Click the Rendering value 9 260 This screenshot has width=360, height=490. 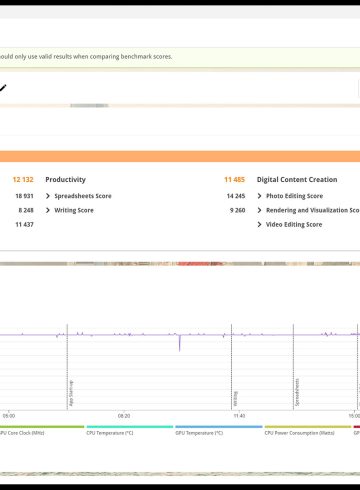click(238, 210)
